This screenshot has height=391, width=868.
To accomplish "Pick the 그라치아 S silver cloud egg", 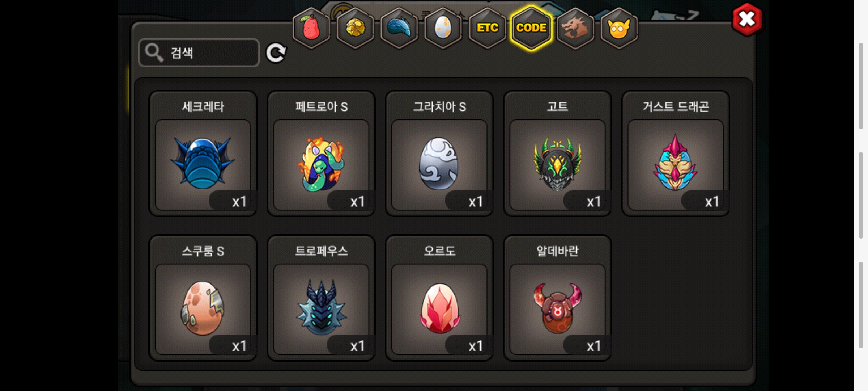I will 439,154.
